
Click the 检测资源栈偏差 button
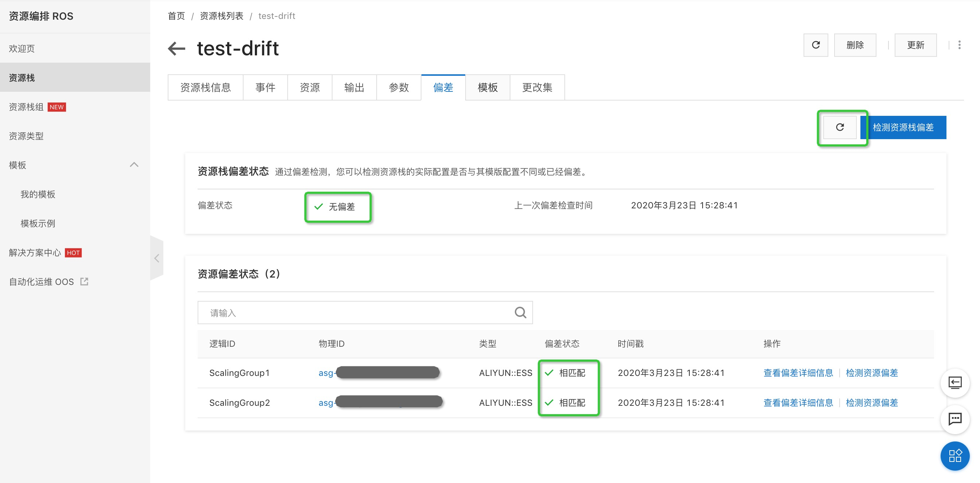903,127
